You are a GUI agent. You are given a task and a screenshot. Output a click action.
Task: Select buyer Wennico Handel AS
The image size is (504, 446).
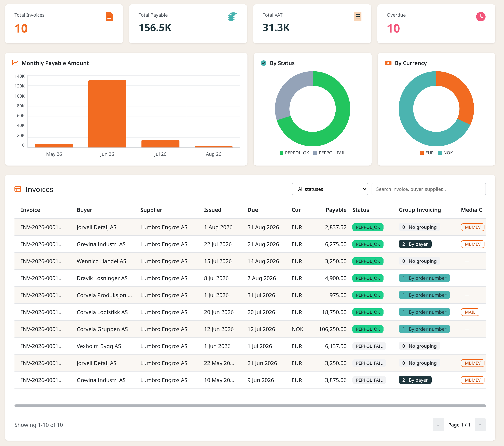click(101, 261)
